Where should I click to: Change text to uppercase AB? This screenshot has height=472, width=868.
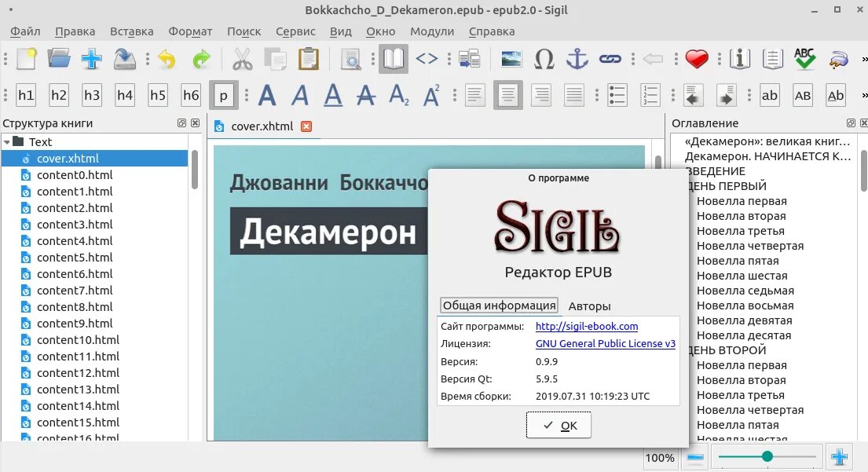tap(803, 95)
